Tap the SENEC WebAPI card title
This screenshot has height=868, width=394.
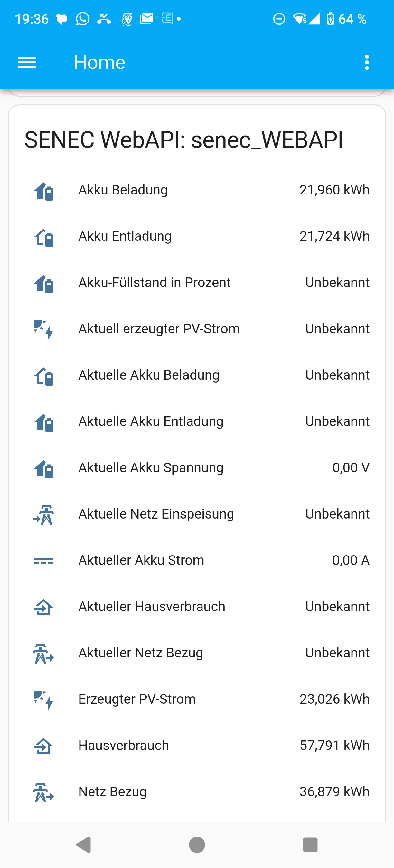click(x=183, y=140)
